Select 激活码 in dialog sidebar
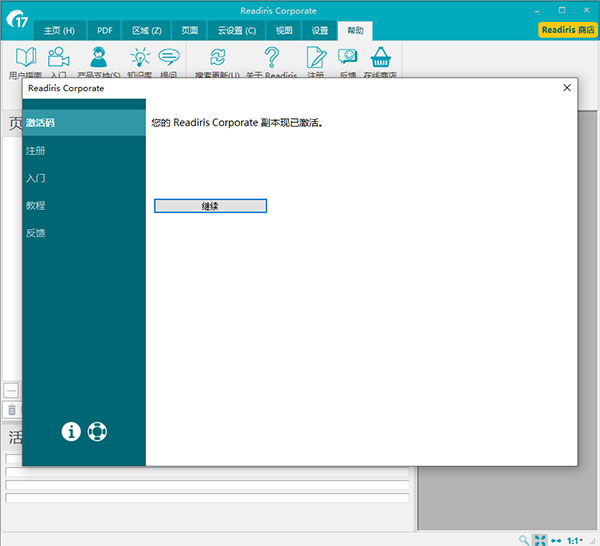 84,123
